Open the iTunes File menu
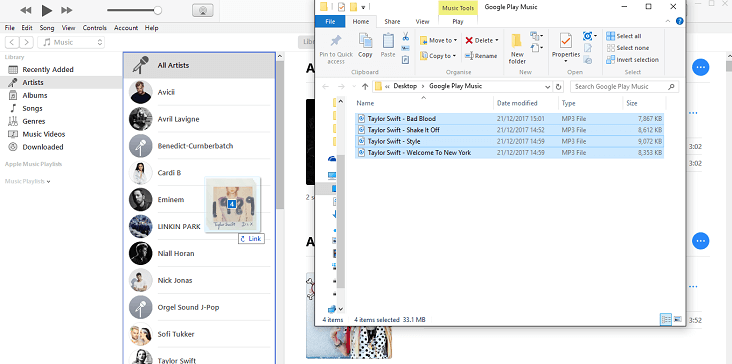The height and width of the screenshot is (364, 732). point(10,28)
